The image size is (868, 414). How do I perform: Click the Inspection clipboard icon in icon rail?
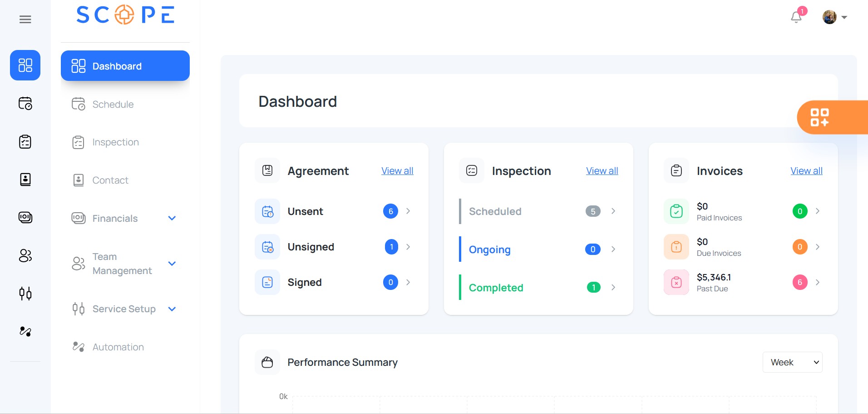point(25,142)
